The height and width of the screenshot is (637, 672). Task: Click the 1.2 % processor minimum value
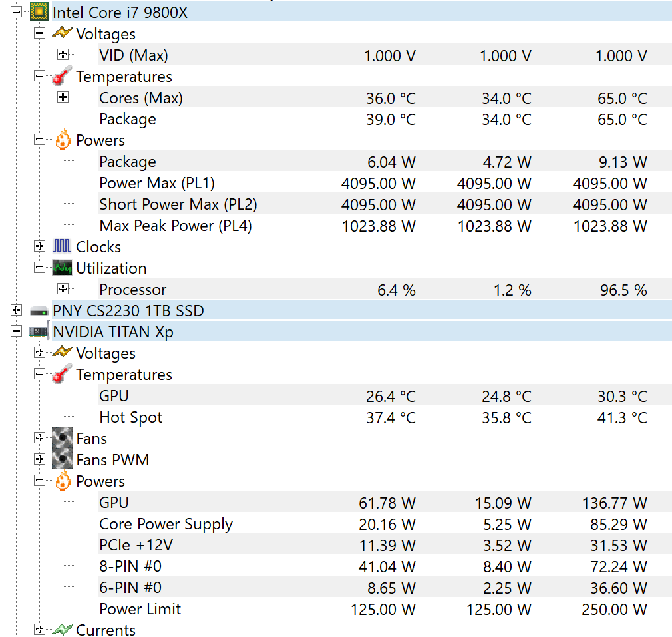512,290
